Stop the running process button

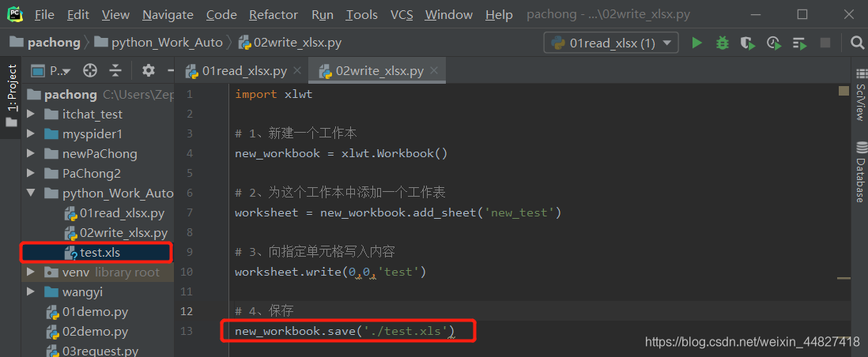(825, 43)
